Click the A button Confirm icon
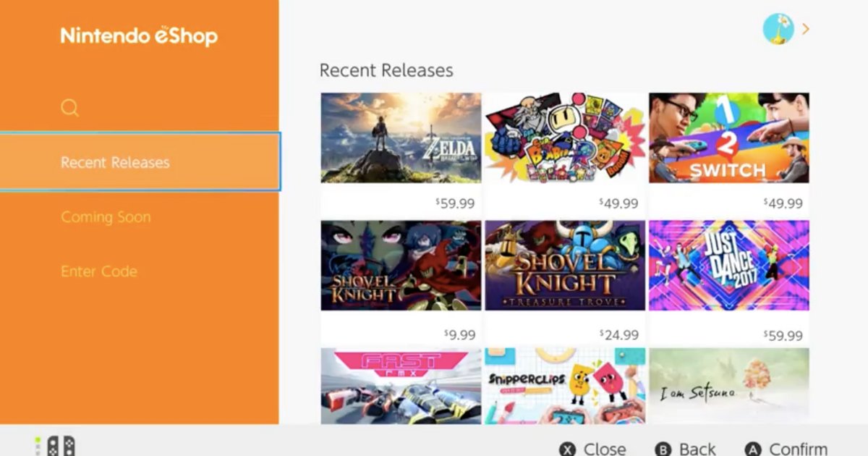Image resolution: width=868 pixels, height=456 pixels. coord(753,449)
